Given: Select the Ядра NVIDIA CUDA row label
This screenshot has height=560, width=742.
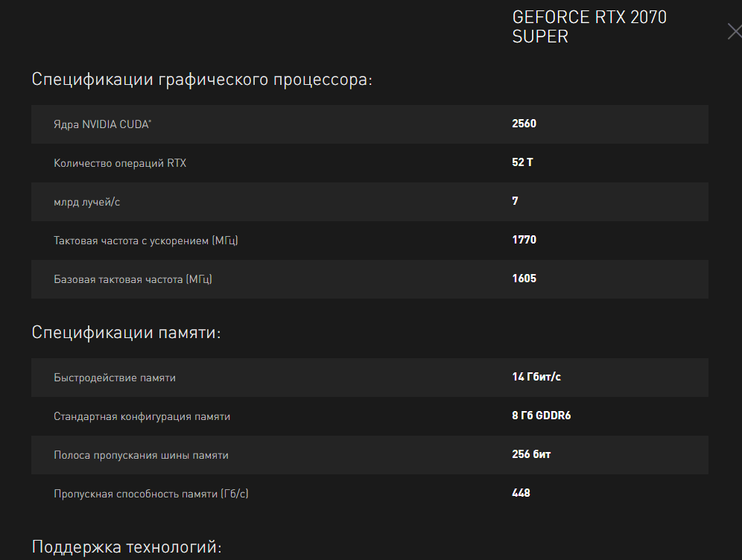Looking at the screenshot, I should 102,124.
